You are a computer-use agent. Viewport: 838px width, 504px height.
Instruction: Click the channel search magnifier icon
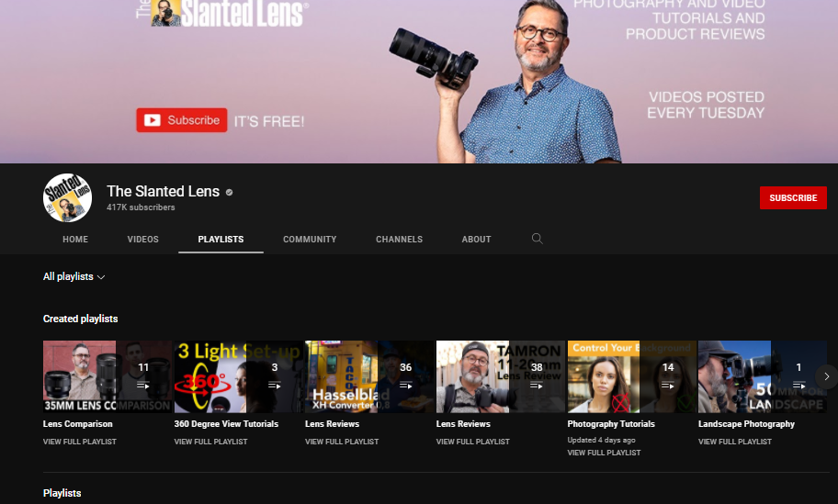(x=538, y=239)
